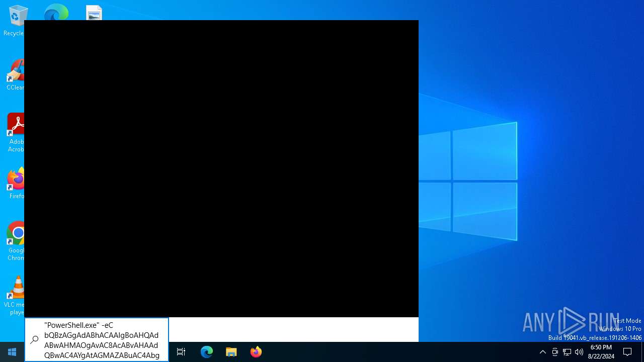The height and width of the screenshot is (362, 644).
Task: Select the CCleaner desktop shortcut
Action: (x=15, y=75)
